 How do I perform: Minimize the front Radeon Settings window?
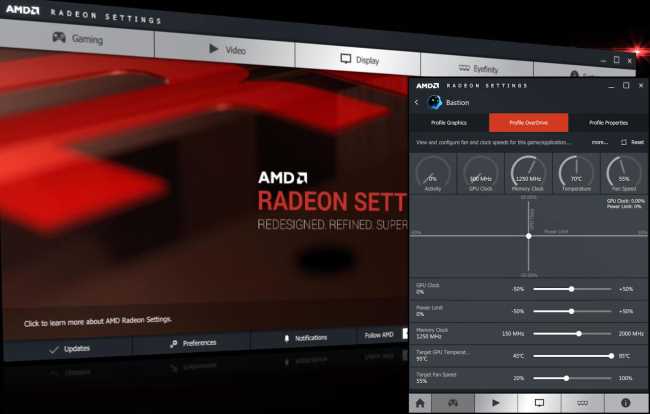[611, 86]
